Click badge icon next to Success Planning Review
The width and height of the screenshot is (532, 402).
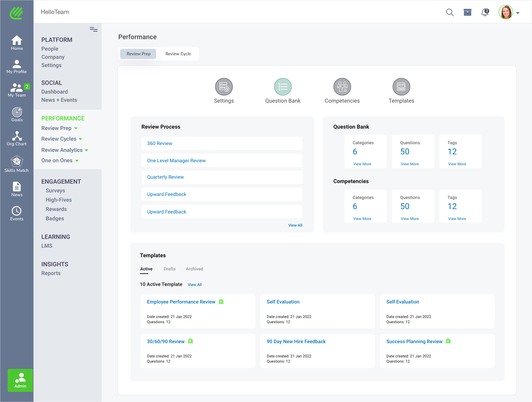tap(448, 341)
